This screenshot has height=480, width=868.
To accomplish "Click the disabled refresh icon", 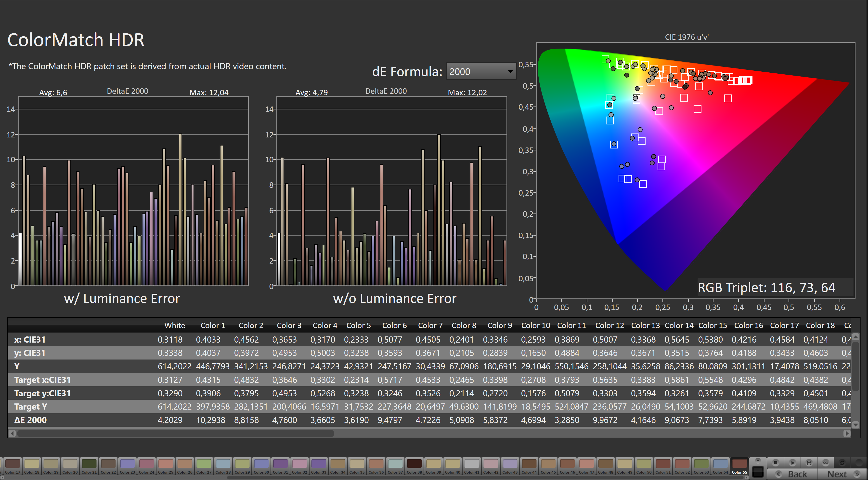I will [x=842, y=463].
